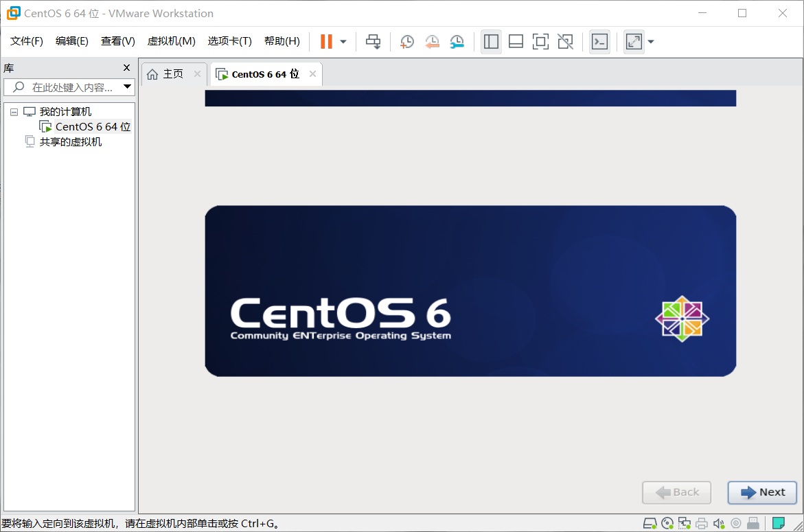
Task: Collapse the 我的计算机 tree node
Action: [14, 113]
